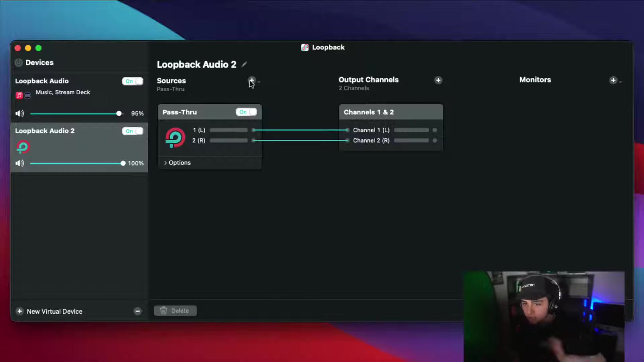The image size is (644, 362).
Task: Close the Loopback window
Action: [18, 48]
